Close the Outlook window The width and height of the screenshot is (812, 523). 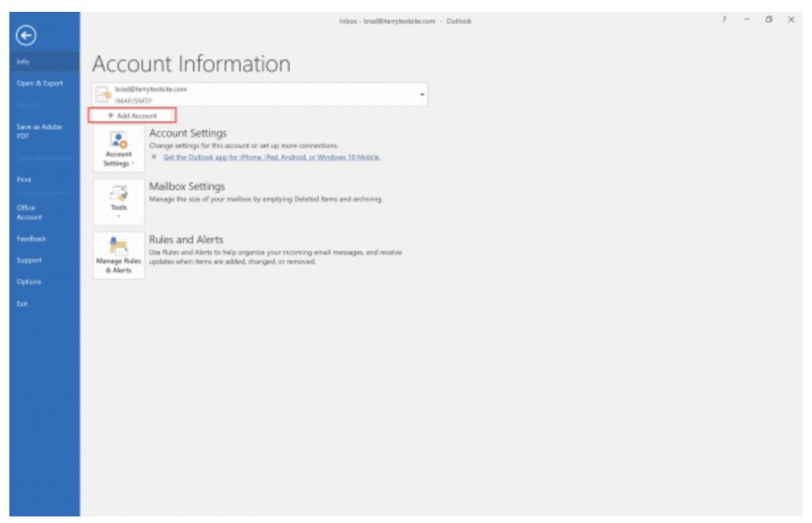(791, 20)
